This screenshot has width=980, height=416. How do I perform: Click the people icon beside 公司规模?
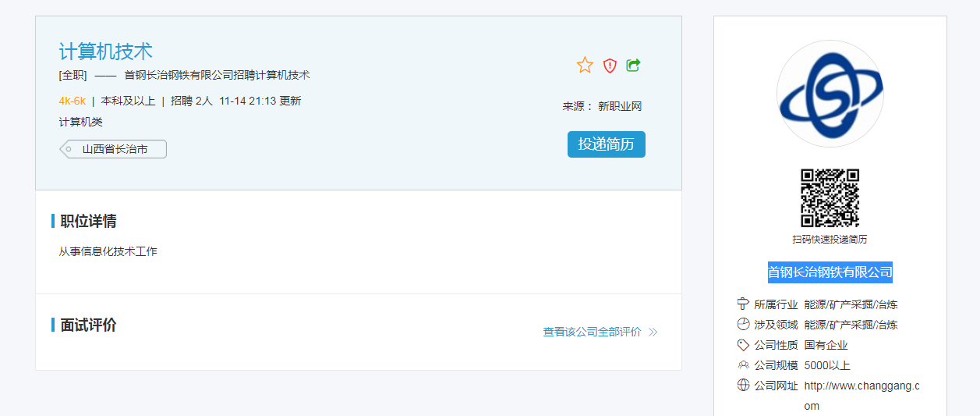pos(743,365)
